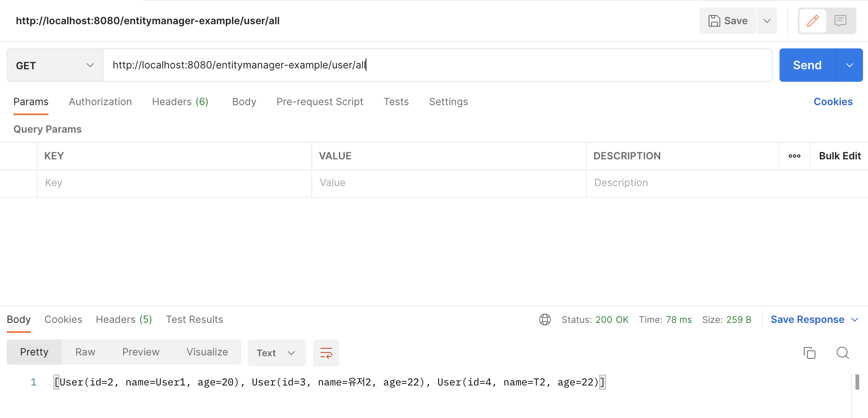Click the Description input cell
The image size is (868, 418).
727,183
